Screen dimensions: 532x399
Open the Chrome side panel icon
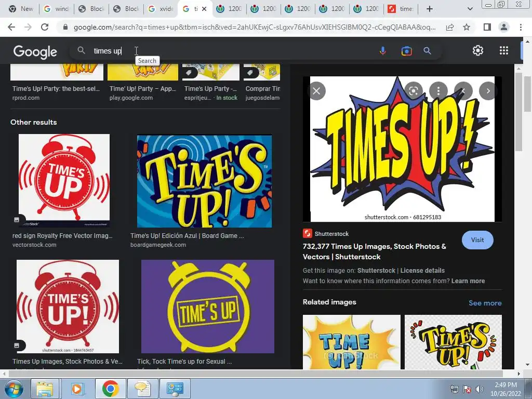click(x=487, y=27)
